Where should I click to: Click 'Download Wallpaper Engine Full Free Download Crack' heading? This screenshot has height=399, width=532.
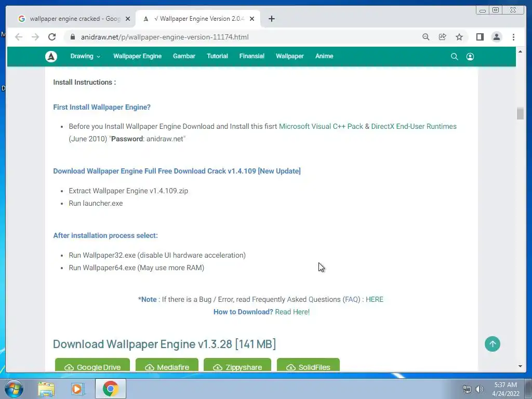pyautogui.click(x=177, y=171)
